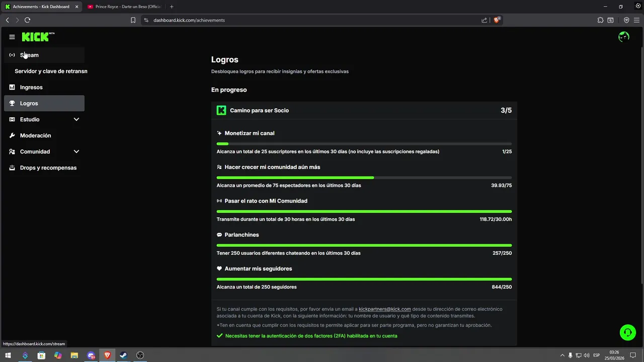Click the '1/25' subscribers value
This screenshot has height=362, width=644.
tap(507, 151)
